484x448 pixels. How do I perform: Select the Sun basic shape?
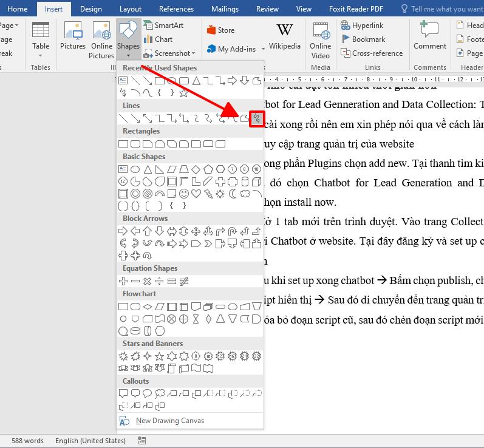pyautogui.click(x=220, y=194)
